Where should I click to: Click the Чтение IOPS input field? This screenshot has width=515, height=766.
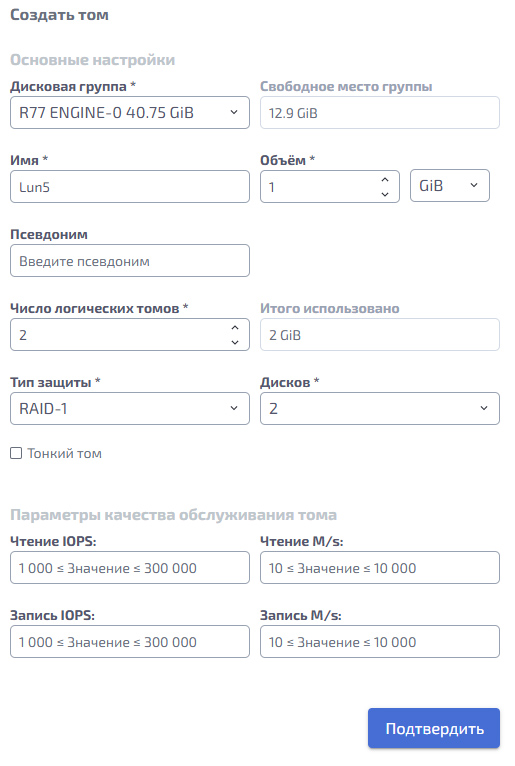[129, 568]
